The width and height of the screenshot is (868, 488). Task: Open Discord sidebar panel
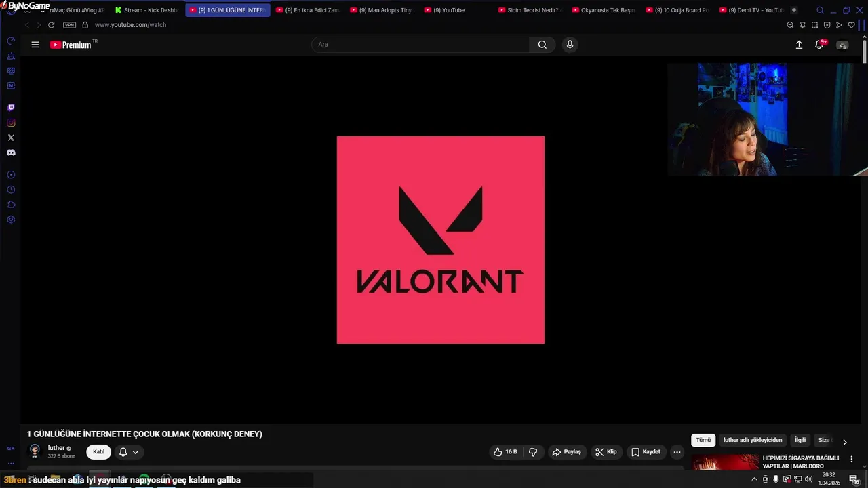point(11,152)
